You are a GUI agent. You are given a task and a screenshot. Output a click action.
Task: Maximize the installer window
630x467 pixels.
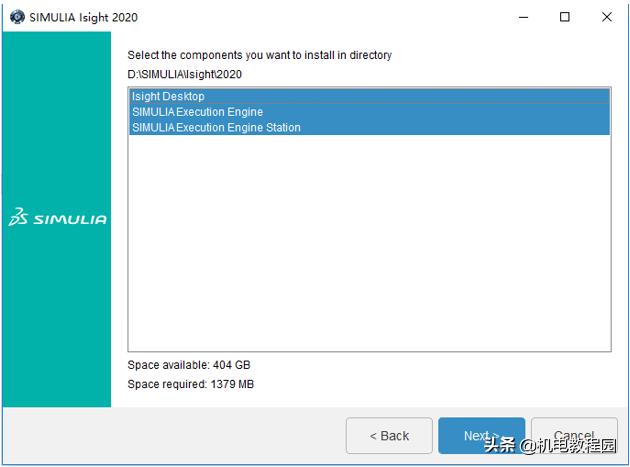[565, 17]
